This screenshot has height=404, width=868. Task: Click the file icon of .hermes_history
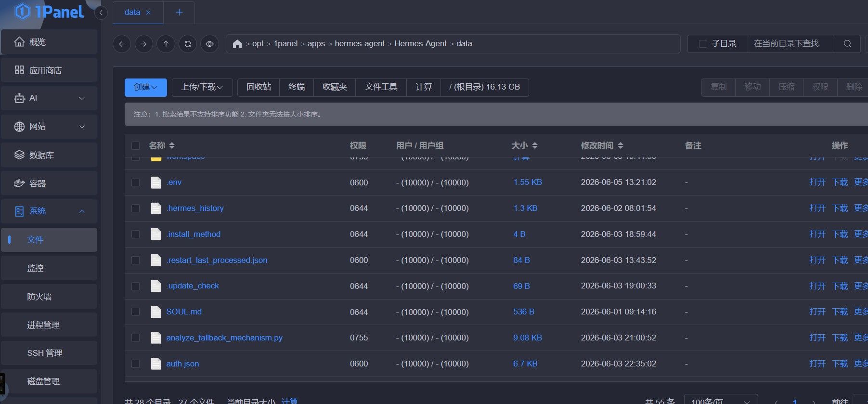[156, 209]
